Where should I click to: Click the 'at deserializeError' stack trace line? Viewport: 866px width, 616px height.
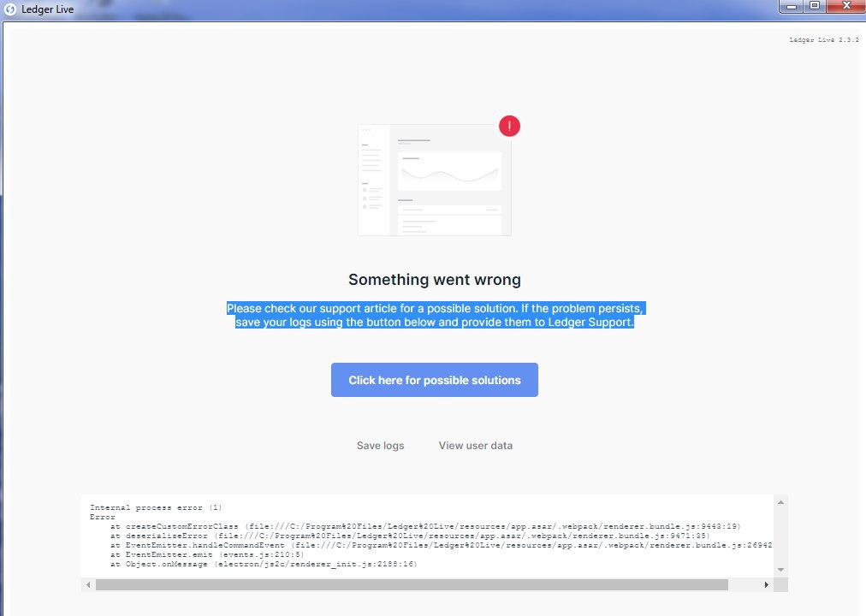tap(410, 536)
